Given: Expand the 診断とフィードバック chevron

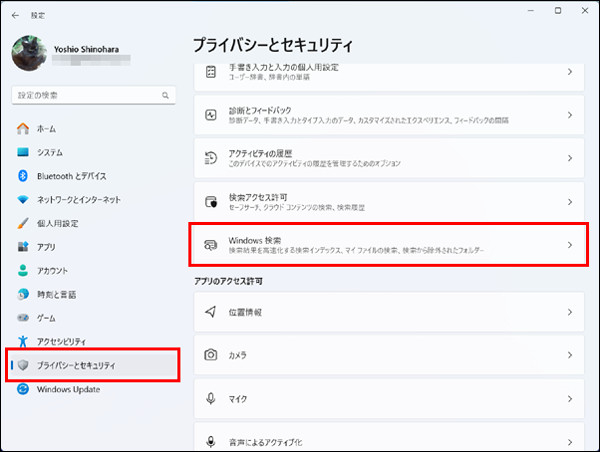Looking at the screenshot, I should (569, 115).
